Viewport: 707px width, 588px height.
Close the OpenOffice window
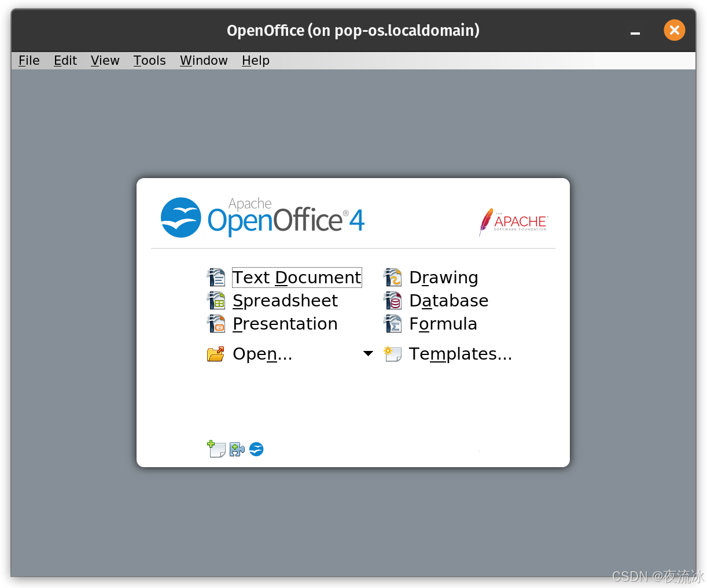(675, 30)
